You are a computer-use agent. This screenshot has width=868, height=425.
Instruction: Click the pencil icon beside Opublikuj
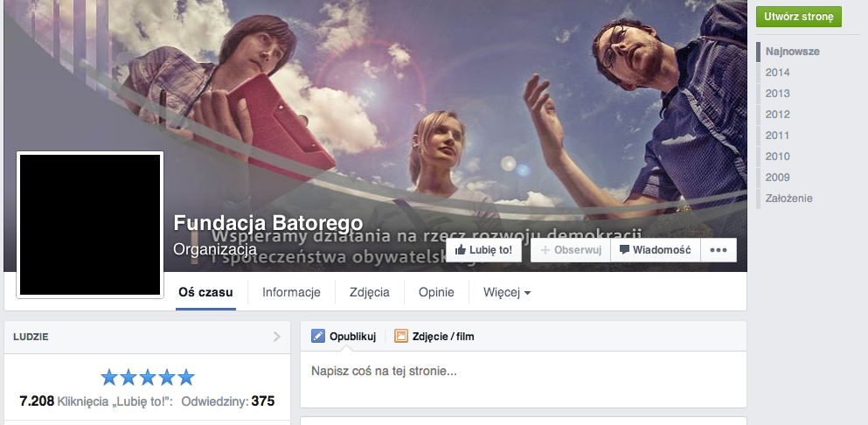point(318,336)
